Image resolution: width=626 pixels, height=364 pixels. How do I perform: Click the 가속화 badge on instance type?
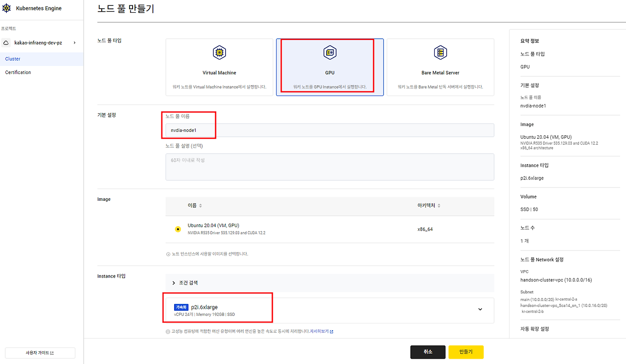[x=181, y=307]
